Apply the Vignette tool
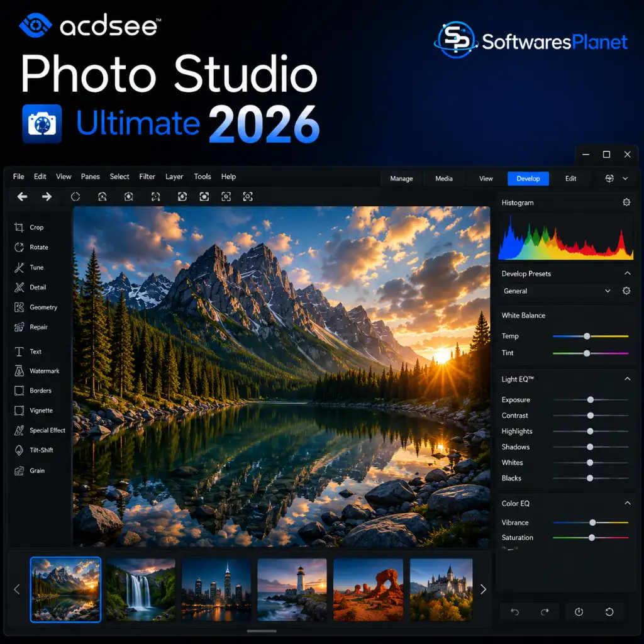The width and height of the screenshot is (644, 644). (33, 410)
